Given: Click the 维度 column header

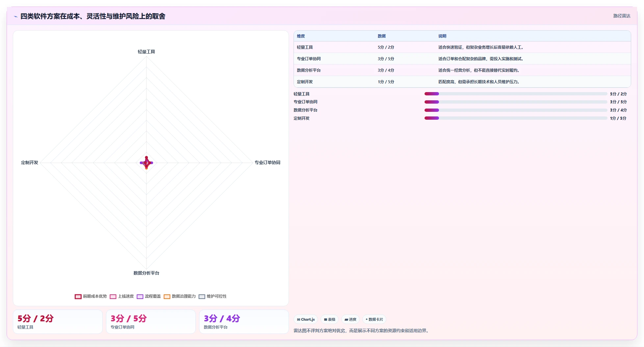Looking at the screenshot, I should 301,36.
